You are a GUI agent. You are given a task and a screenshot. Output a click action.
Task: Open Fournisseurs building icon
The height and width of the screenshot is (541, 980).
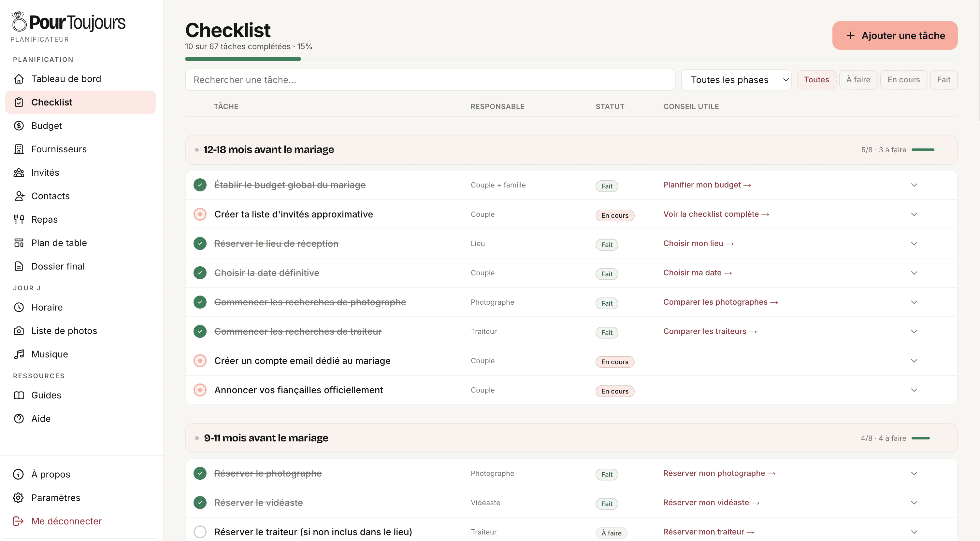[x=19, y=149]
